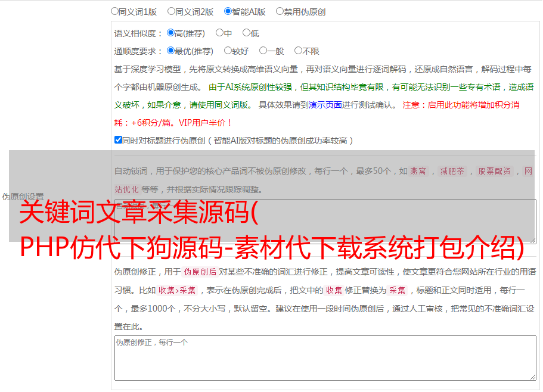Click the resize handle of 伪原创修正 textarea
Viewport: 543px width, 392px height.
(x=533, y=378)
